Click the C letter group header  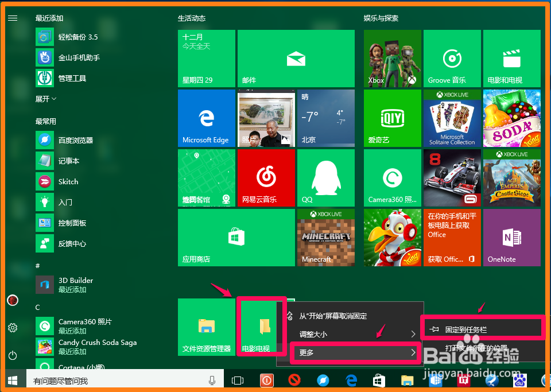(x=38, y=308)
